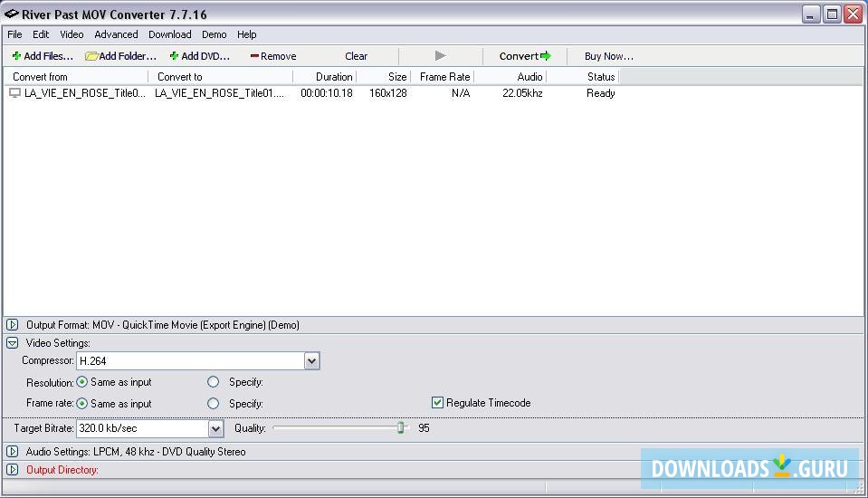Select Frame rate Same as input radio
Screen dimensions: 868x498
82,403
